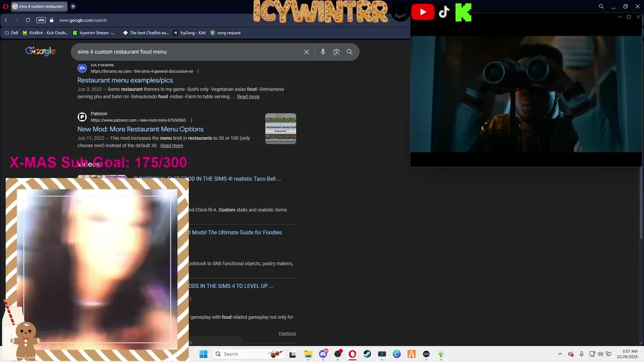Open IcyGang - Kittl bookmark
This screenshot has width=644, height=362.
point(189,33)
